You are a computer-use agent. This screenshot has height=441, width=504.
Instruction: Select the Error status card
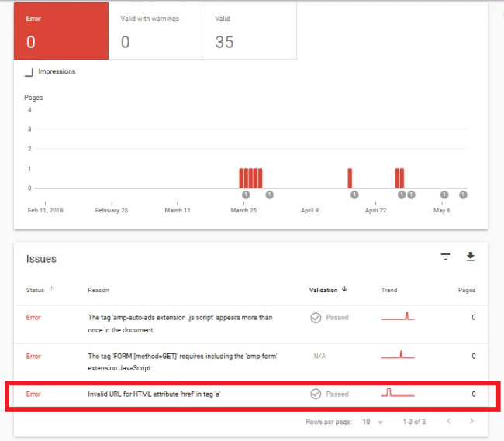[x=61, y=31]
